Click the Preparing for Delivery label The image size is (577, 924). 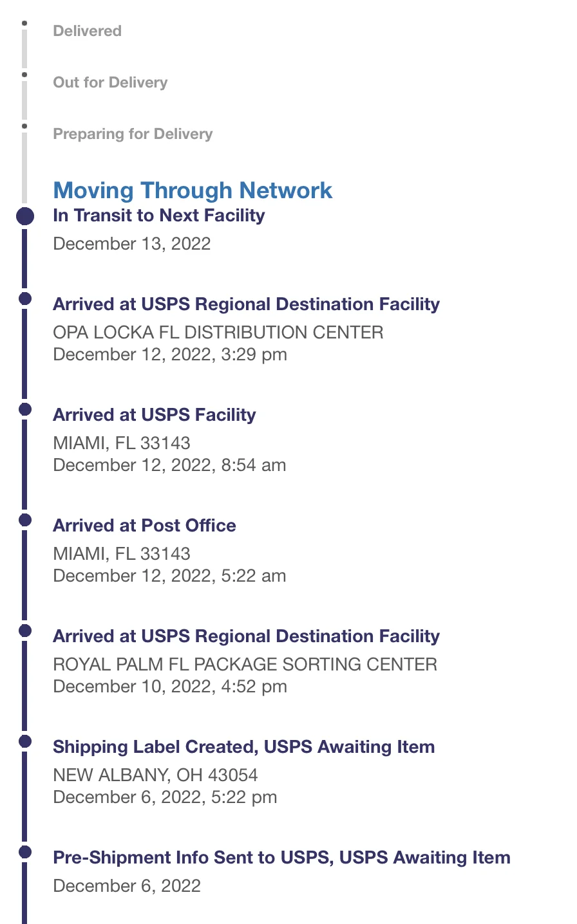pos(133,134)
